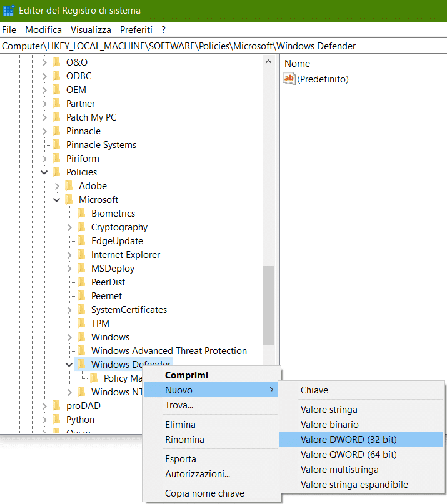
Task: Expand the Internet Explorer key
Action: [69, 255]
